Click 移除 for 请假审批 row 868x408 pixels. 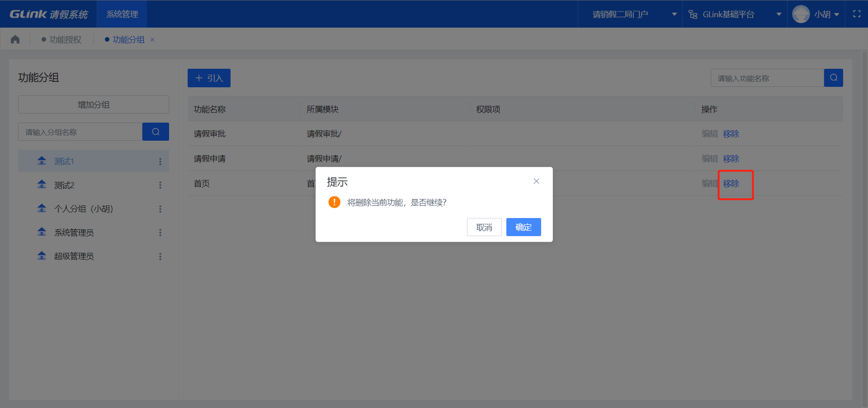731,134
